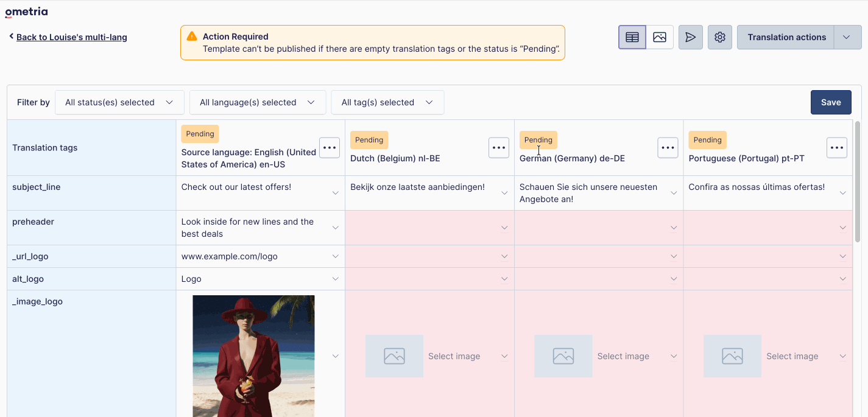Click the Pending badge on English source column
Viewport: 868px width, 417px height.
pyautogui.click(x=200, y=134)
